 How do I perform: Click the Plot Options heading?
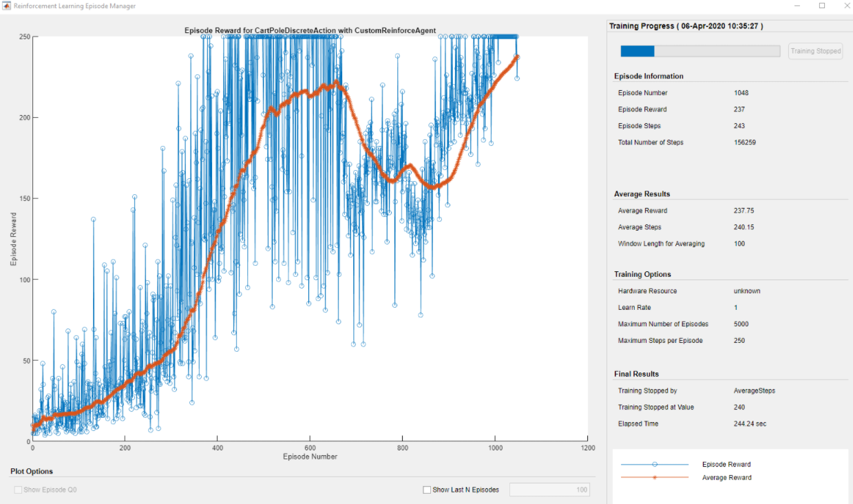click(32, 471)
